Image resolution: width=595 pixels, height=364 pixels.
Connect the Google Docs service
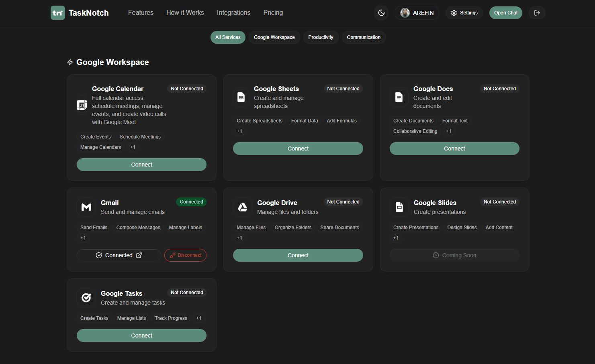coord(454,148)
